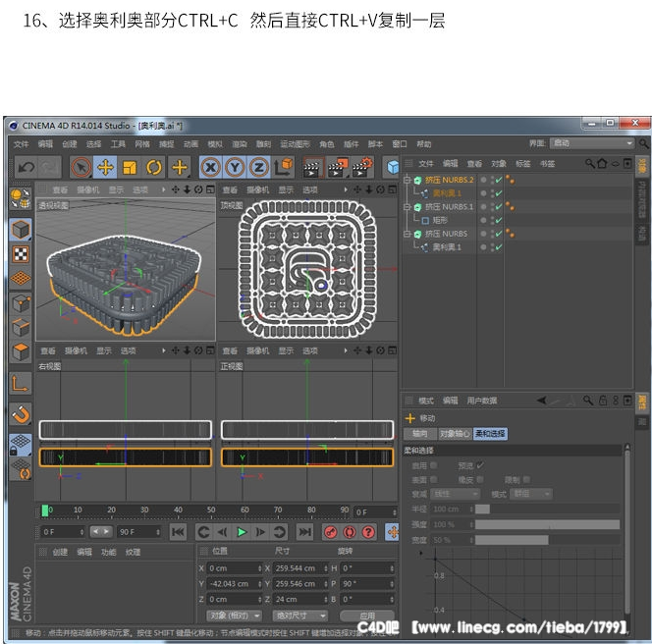Open the 对象 (相对) coordinate dropdown
Viewport: 652px width, 644px height.
point(234,616)
